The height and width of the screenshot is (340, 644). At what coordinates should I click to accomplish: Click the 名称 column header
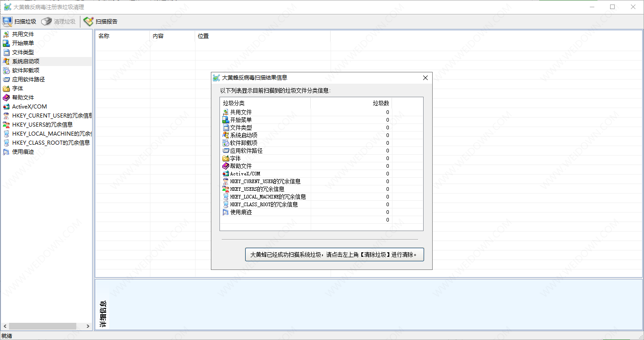tap(104, 36)
